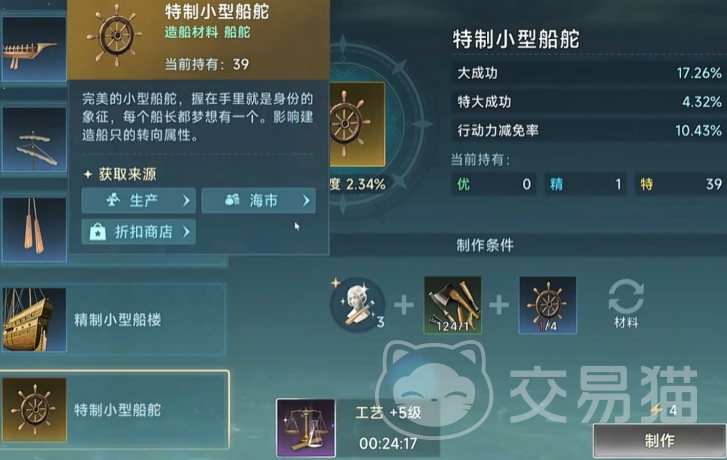Click the central gold ship wheel preview
The image size is (727, 460).
[357, 124]
